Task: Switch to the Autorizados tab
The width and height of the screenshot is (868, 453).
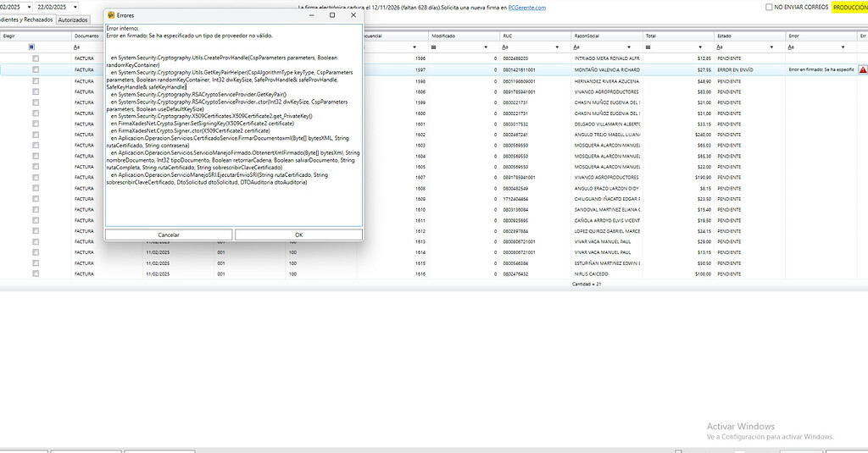Action: click(73, 19)
